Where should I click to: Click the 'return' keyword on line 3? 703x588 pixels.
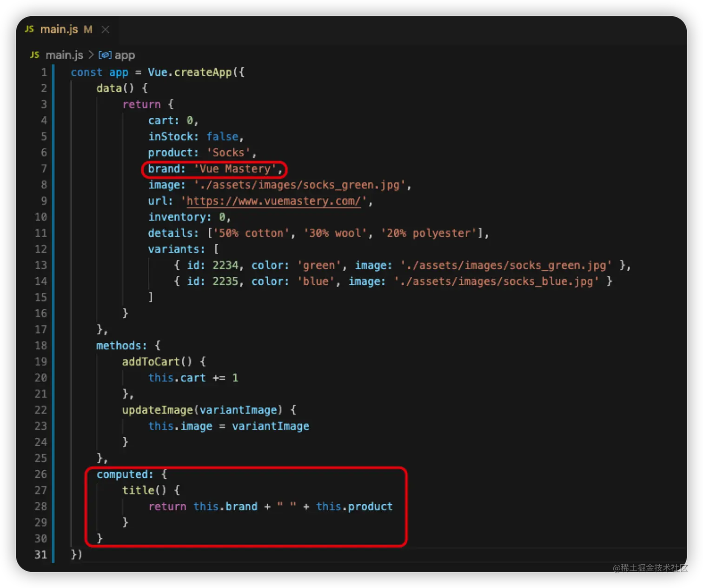(141, 104)
